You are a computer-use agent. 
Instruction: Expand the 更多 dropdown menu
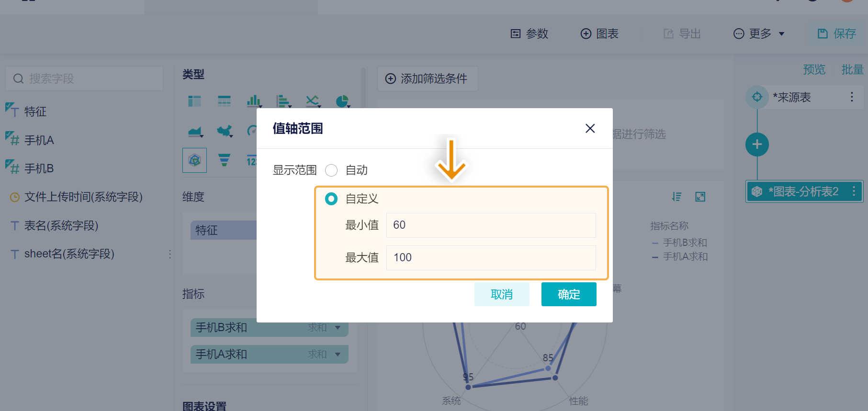(759, 33)
